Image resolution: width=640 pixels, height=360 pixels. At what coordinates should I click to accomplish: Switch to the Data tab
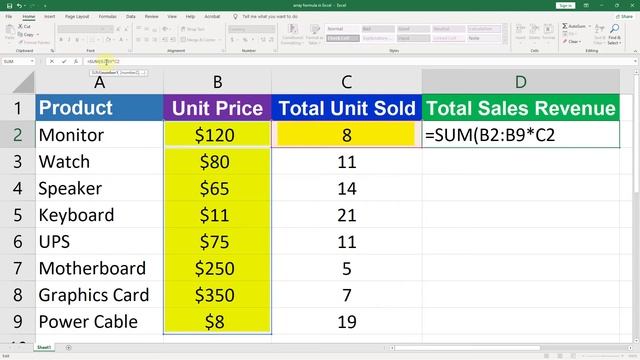131,17
